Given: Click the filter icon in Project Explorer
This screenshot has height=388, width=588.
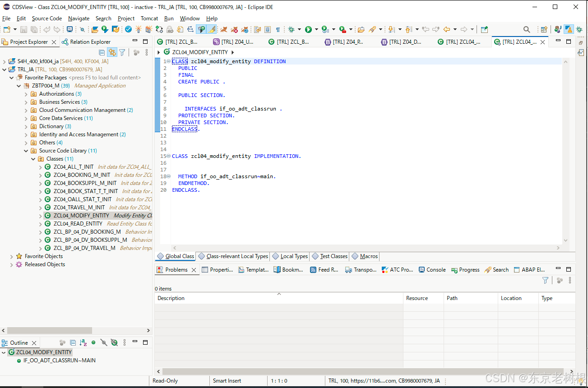Looking at the screenshot, I should tap(122, 53).
